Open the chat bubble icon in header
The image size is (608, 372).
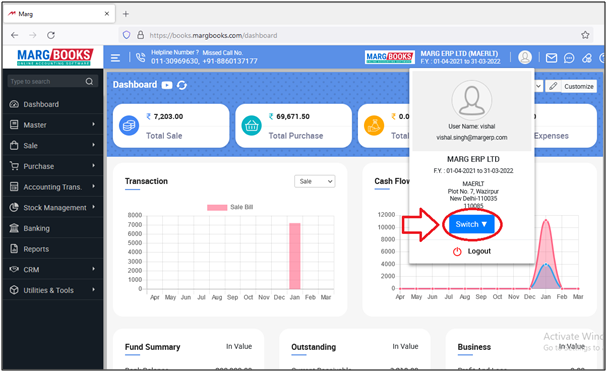(569, 58)
